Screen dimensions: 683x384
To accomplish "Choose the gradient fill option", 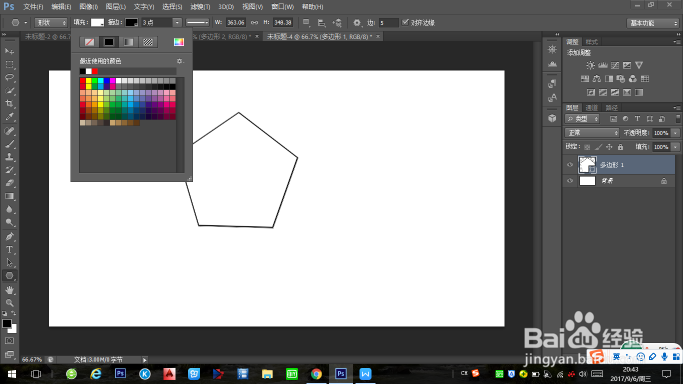I will [128, 42].
